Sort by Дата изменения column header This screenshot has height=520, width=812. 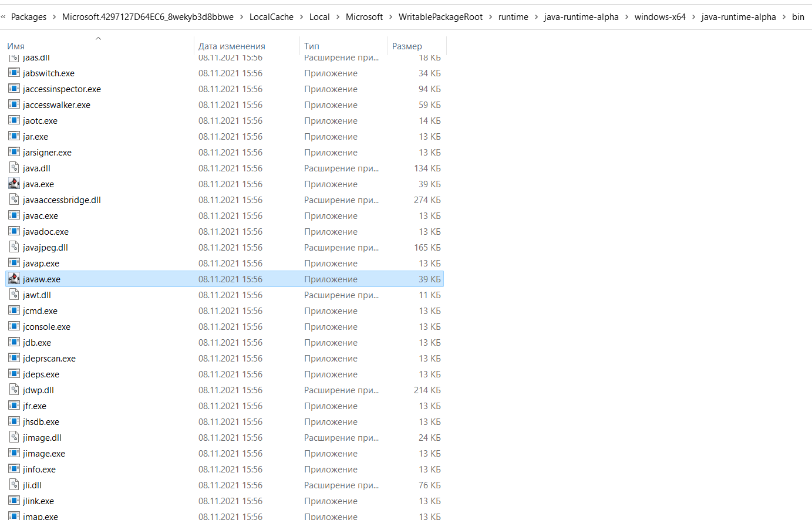(232, 46)
